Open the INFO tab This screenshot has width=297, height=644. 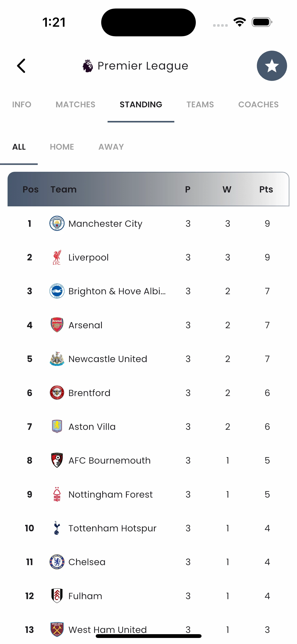pyautogui.click(x=22, y=104)
